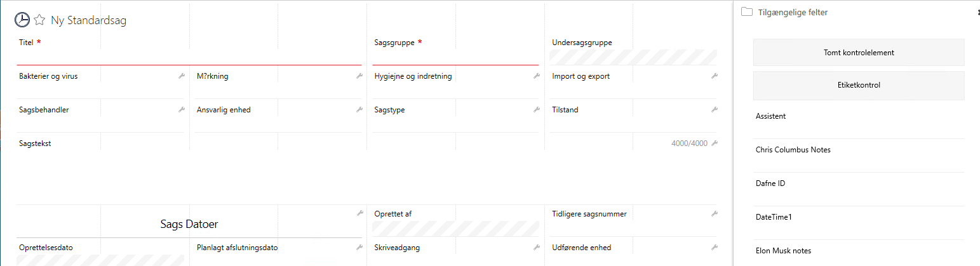Open wrench settings for Ansvarlig enhed

[x=359, y=110]
